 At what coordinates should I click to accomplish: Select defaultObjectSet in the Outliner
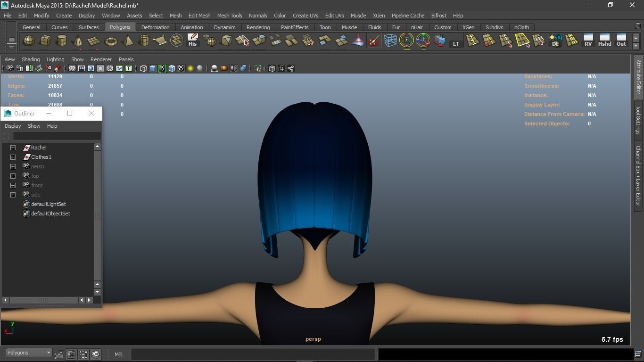click(x=50, y=214)
